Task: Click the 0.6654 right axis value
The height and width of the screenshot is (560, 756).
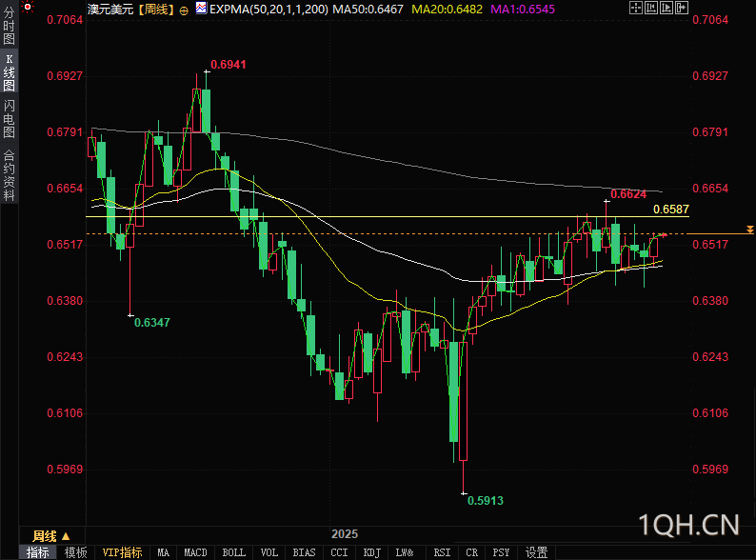Action: pos(710,189)
